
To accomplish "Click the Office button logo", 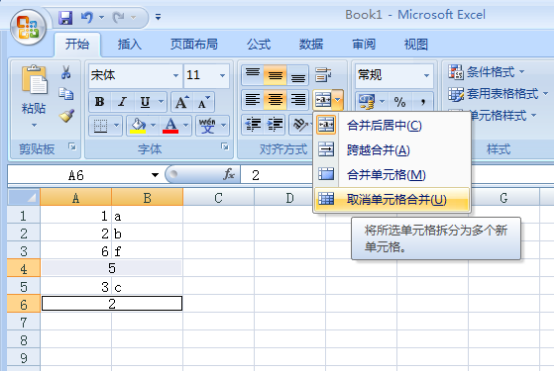I will click(28, 28).
